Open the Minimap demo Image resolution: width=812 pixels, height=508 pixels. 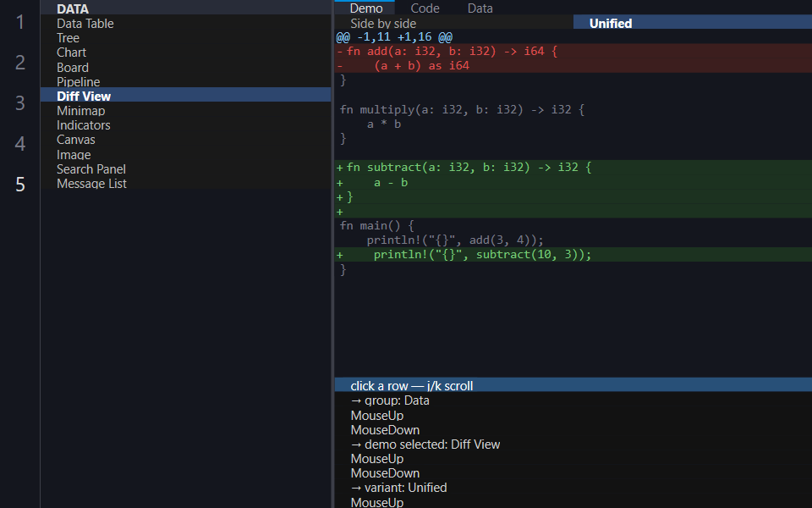(x=185, y=110)
